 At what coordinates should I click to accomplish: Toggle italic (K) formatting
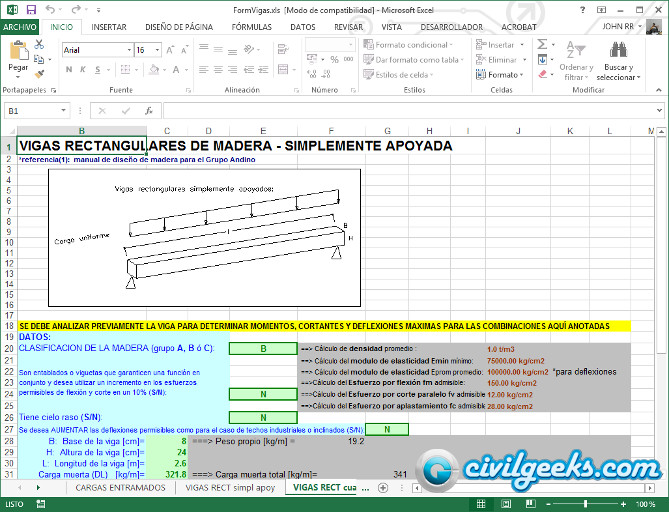[x=82, y=70]
